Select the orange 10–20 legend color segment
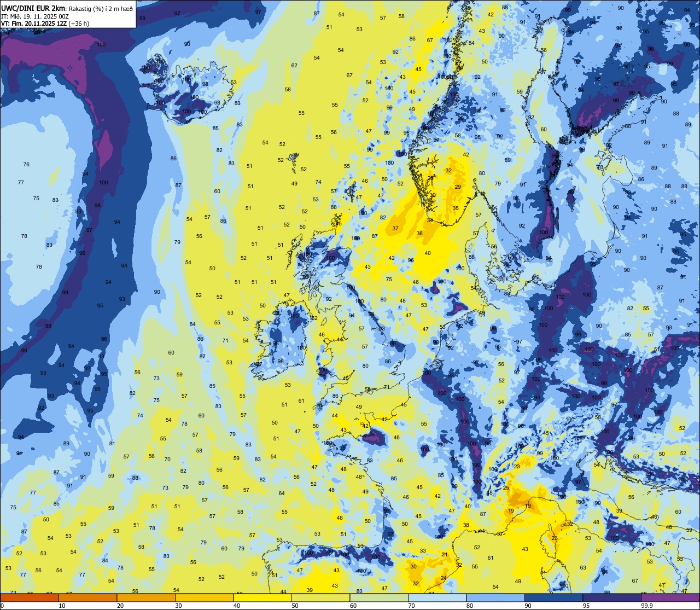This screenshot has width=700, height=610. tap(88, 597)
